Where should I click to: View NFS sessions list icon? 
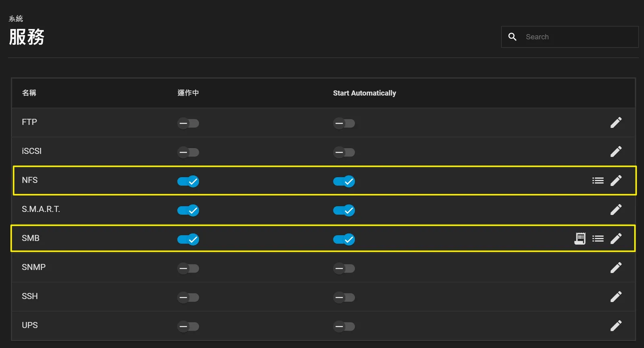click(x=598, y=180)
